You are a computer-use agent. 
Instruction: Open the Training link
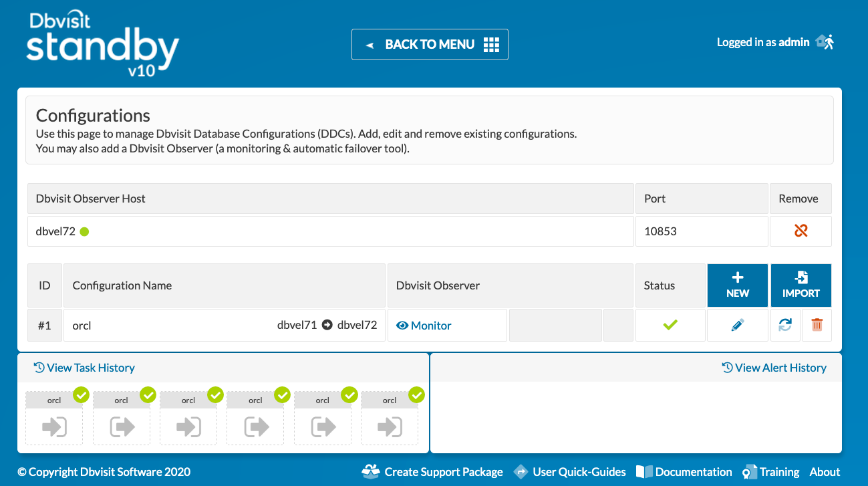pos(771,472)
